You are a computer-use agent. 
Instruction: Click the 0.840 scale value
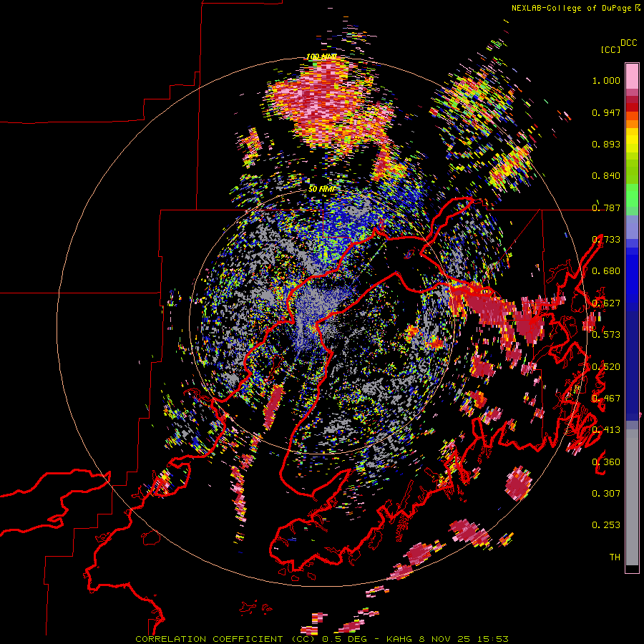tap(606, 176)
